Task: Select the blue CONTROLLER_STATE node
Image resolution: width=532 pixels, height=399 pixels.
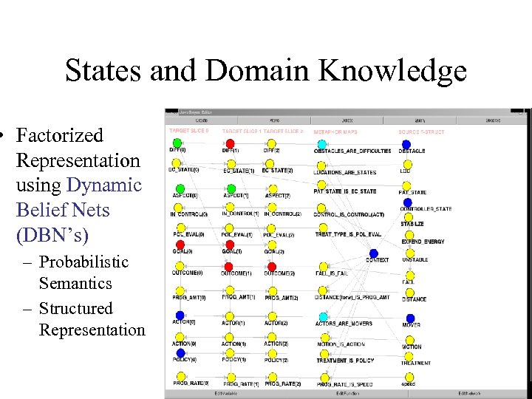Action: 407,203
